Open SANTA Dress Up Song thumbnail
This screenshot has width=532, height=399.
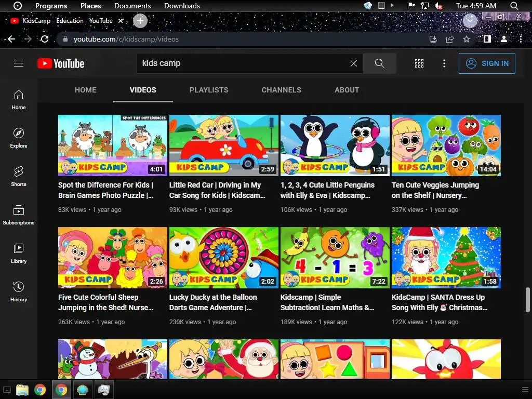point(446,258)
